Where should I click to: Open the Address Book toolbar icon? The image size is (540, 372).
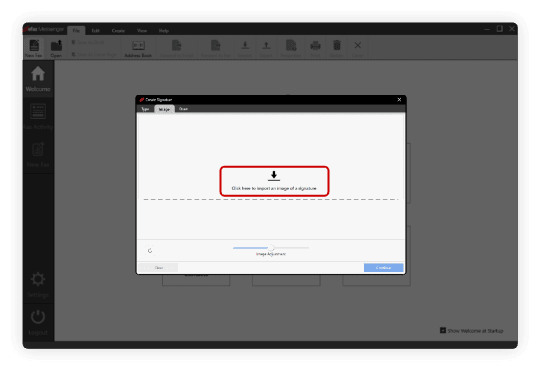click(138, 45)
